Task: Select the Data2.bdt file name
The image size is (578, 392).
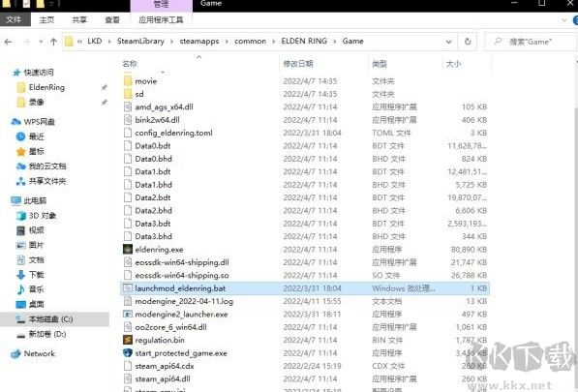Action: (x=153, y=197)
